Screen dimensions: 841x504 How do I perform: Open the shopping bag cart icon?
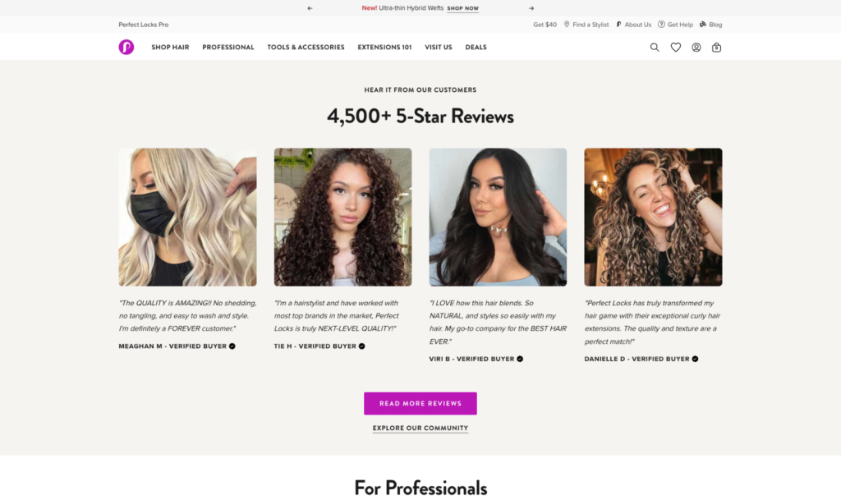(716, 47)
